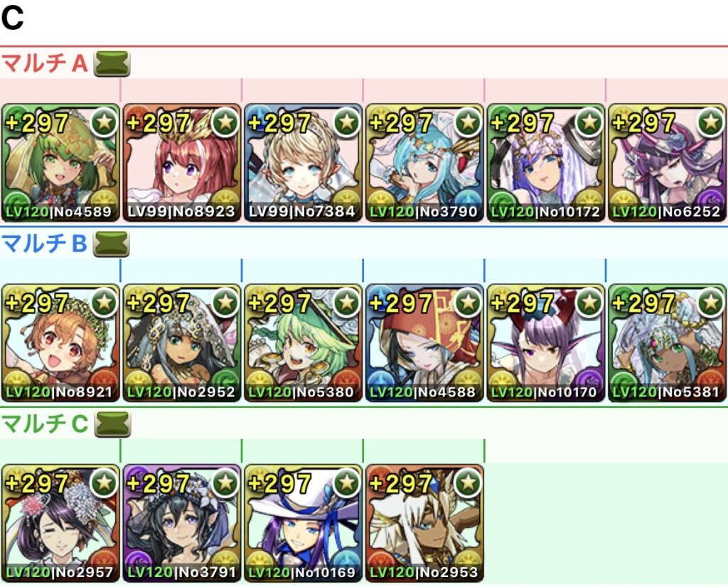The width and height of the screenshot is (728, 587).
Task: Tap the green badge icon beside マルチ C
Action: [112, 424]
